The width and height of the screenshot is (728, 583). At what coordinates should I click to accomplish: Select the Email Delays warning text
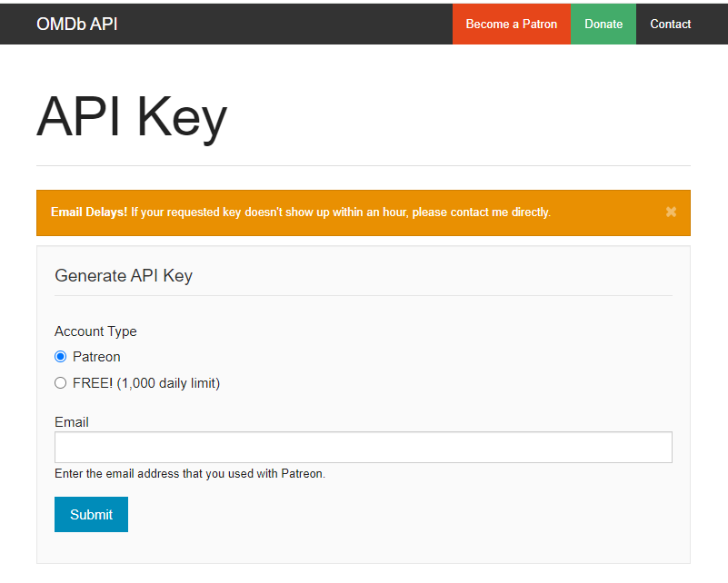(301, 212)
